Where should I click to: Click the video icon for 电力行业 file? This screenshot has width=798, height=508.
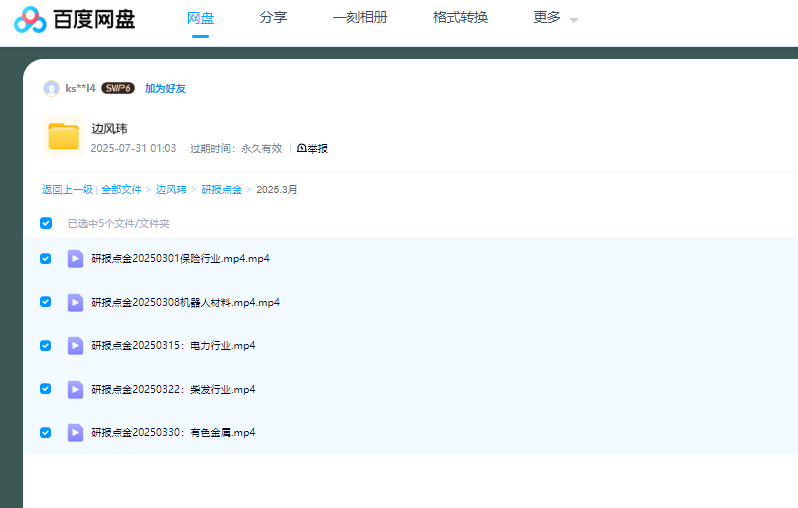(75, 346)
